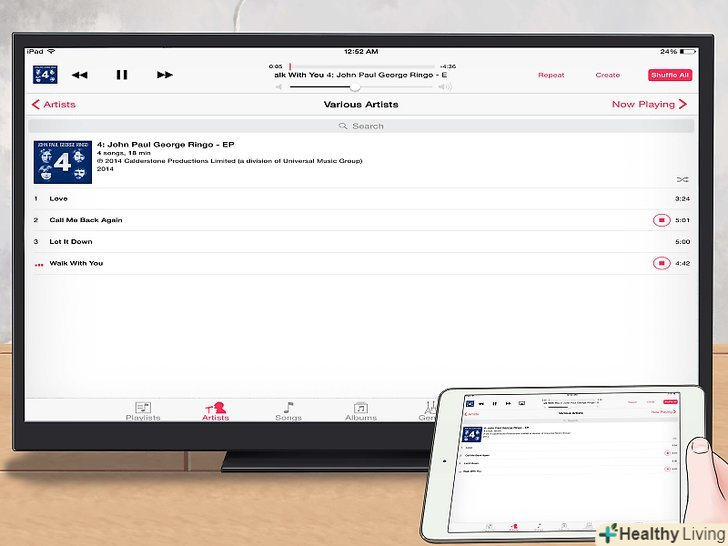The height and width of the screenshot is (546, 728).
Task: Play the song Call Me Back Again
Action: pyautogui.click(x=361, y=220)
